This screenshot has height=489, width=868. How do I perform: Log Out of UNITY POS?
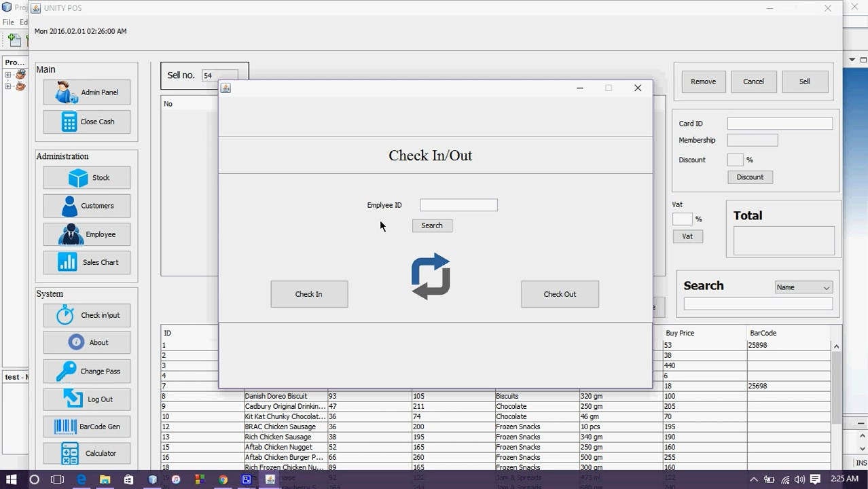(x=86, y=399)
